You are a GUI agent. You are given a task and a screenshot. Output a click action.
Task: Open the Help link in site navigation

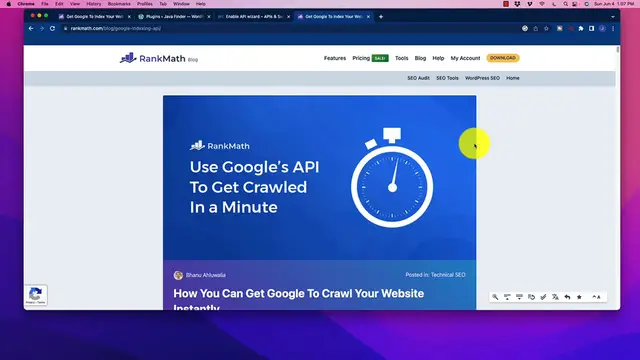tap(438, 58)
